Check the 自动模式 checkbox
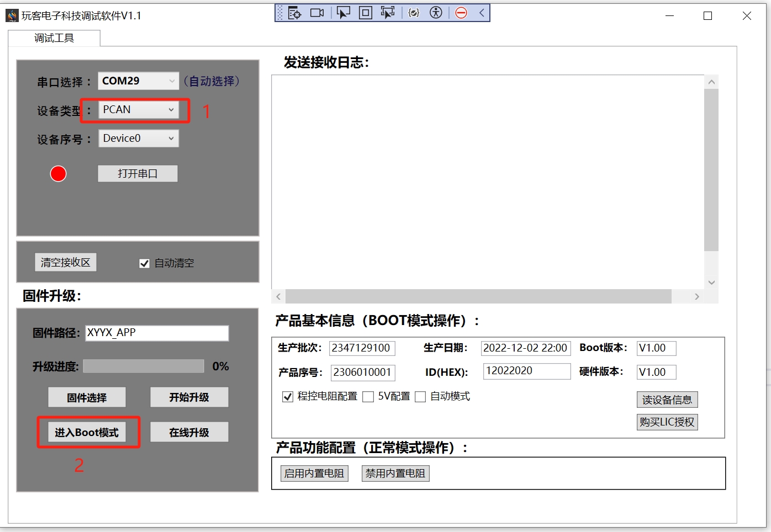771x532 pixels. point(420,397)
